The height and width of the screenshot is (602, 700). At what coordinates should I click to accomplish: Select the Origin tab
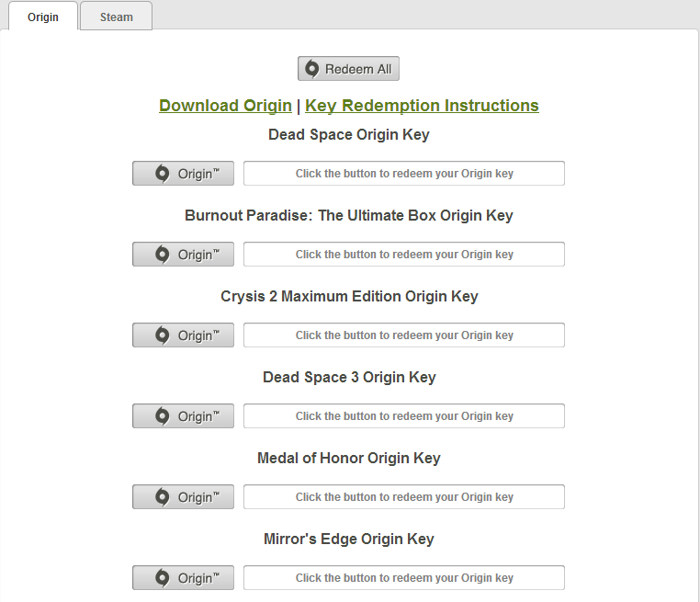tap(43, 17)
